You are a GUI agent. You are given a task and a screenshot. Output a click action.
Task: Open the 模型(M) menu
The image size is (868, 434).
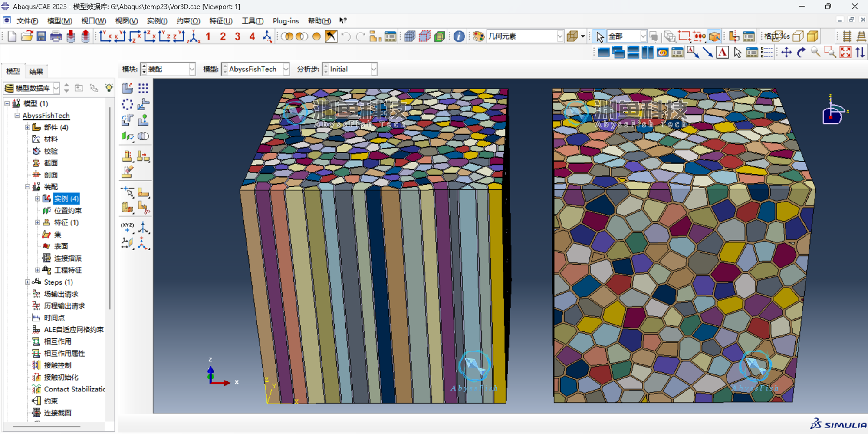(59, 21)
